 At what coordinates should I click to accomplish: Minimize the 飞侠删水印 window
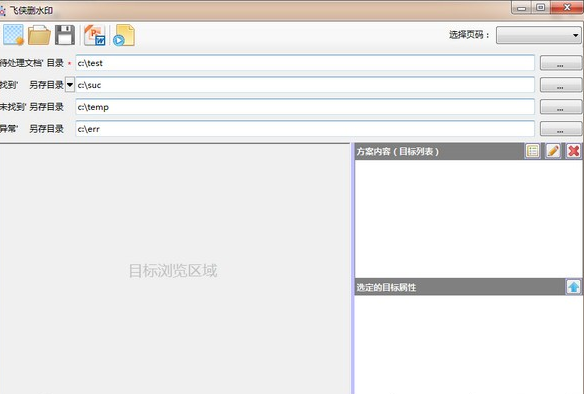click(522, 8)
